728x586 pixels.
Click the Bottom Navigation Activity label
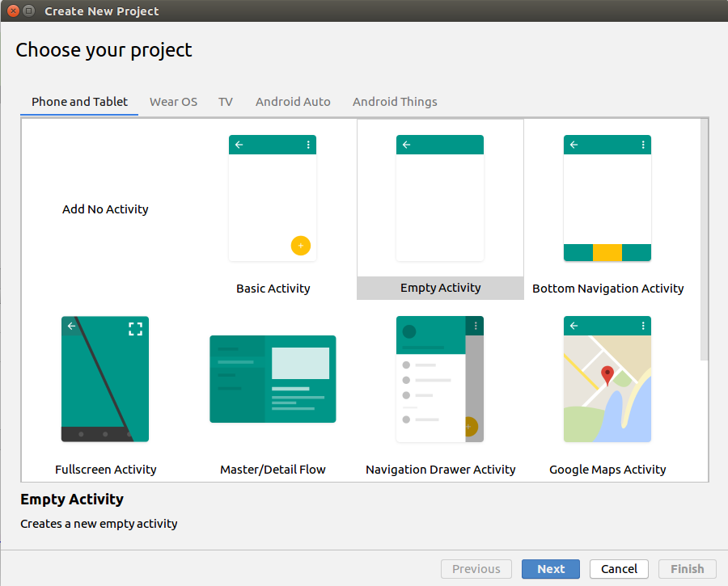tap(607, 289)
